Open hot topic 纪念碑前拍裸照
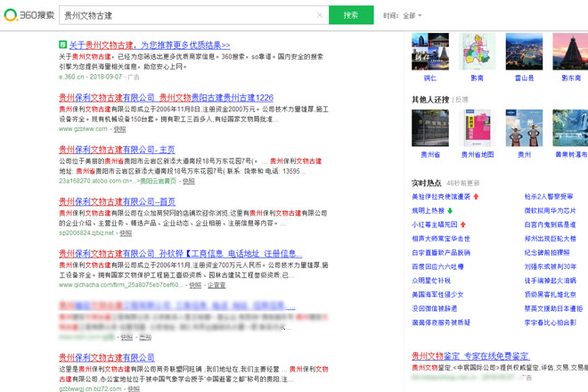The height and width of the screenshot is (392, 588). 547,253
